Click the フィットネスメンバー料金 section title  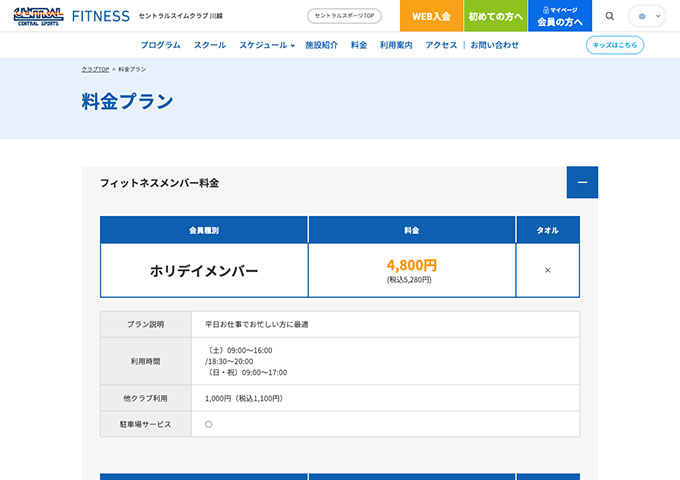coord(159,183)
